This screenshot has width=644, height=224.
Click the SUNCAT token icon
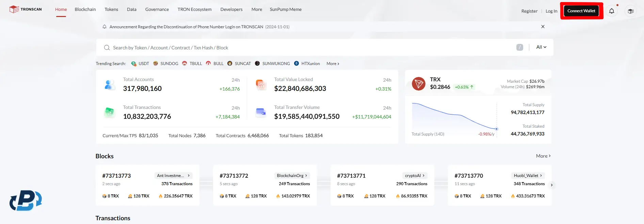(x=230, y=63)
